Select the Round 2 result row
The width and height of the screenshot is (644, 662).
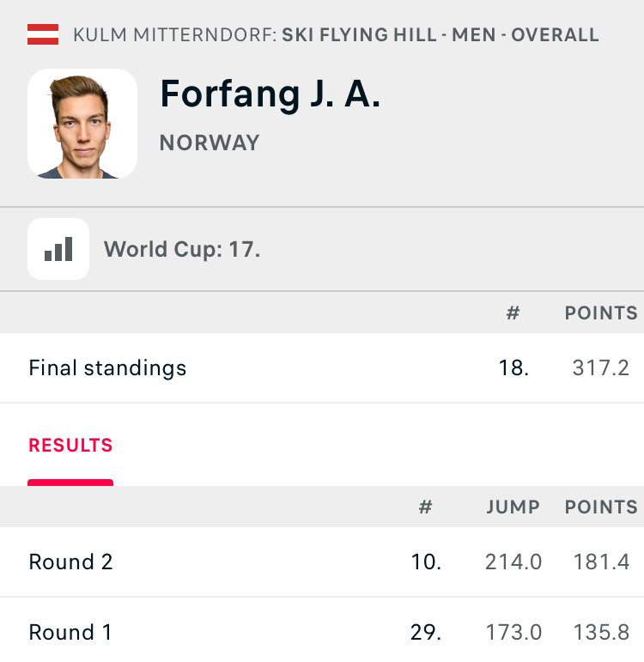pos(322,562)
